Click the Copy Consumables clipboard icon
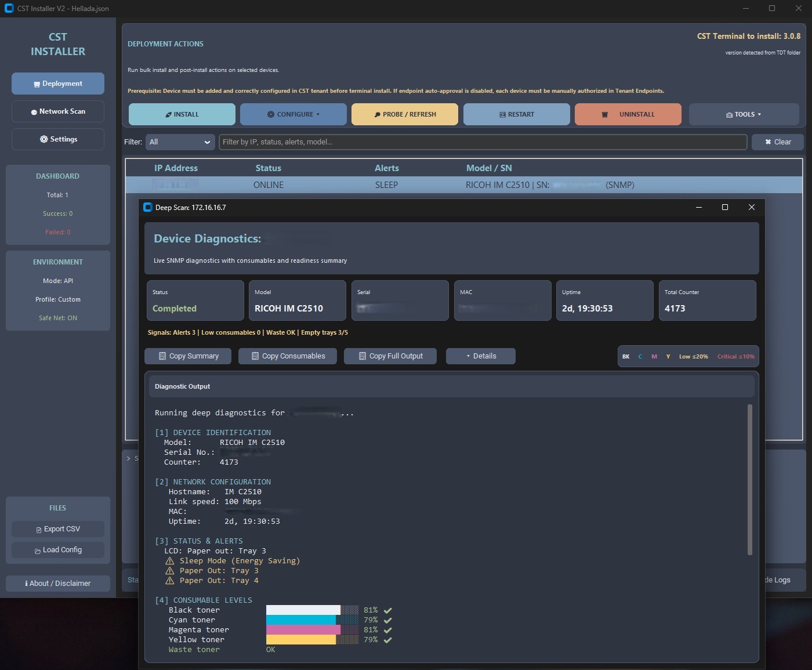The width and height of the screenshot is (812, 670). (255, 356)
